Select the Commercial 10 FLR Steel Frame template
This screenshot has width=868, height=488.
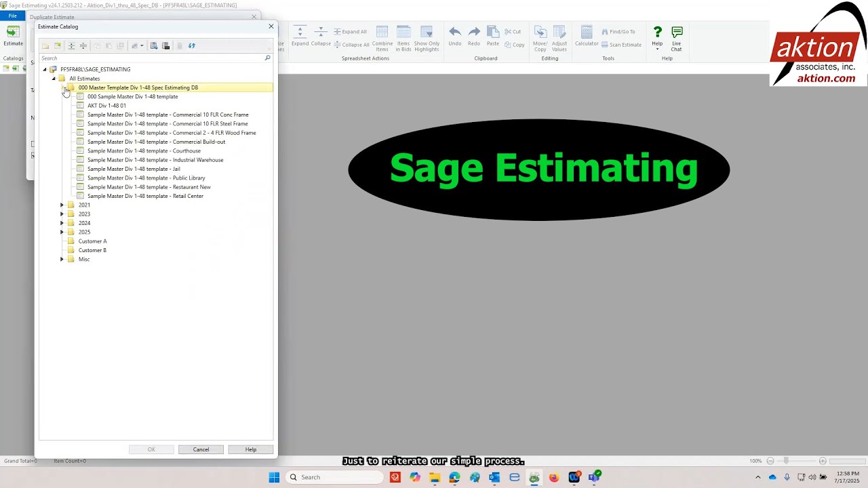click(167, 123)
